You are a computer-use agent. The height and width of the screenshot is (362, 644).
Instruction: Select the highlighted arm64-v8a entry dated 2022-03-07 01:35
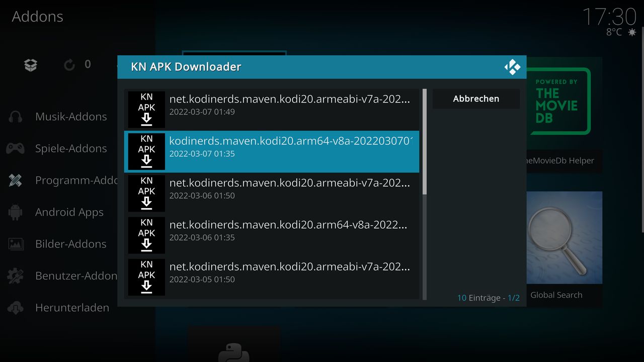click(x=272, y=151)
